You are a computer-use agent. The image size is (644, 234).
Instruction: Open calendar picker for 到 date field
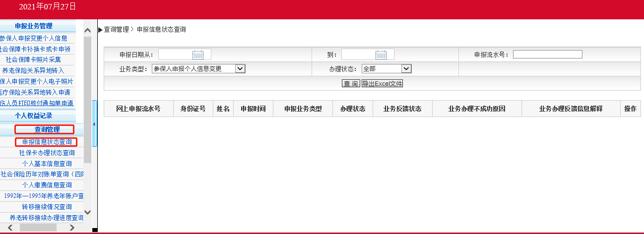pos(381,55)
